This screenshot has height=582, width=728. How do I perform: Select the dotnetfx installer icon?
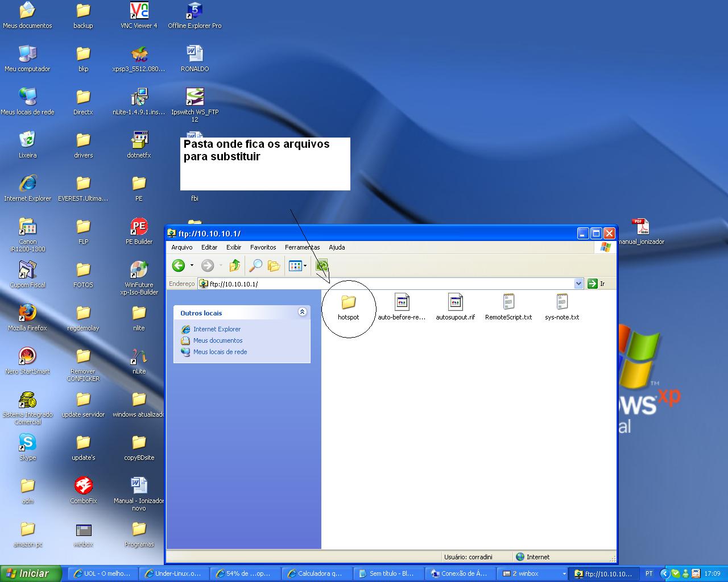pos(139,145)
